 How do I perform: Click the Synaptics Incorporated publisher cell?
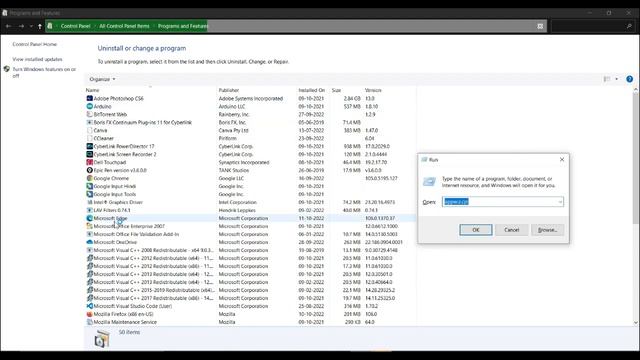click(244, 162)
